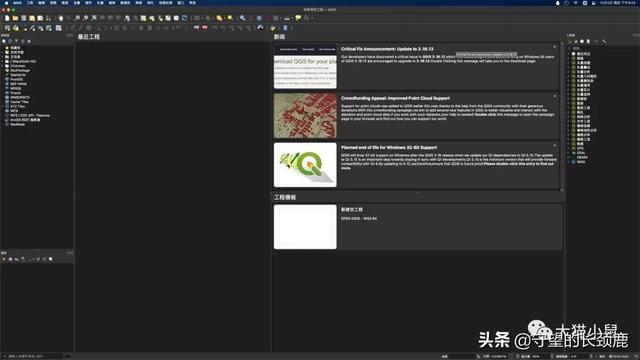
Task: Activate the Zoom Out magnifier tool
Action: pos(85,18)
